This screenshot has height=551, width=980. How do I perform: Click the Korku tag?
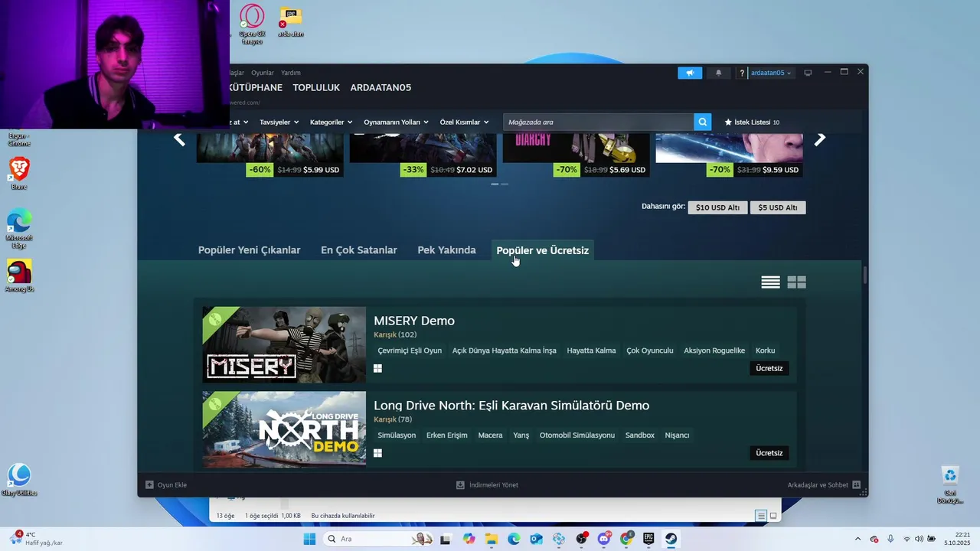point(765,350)
